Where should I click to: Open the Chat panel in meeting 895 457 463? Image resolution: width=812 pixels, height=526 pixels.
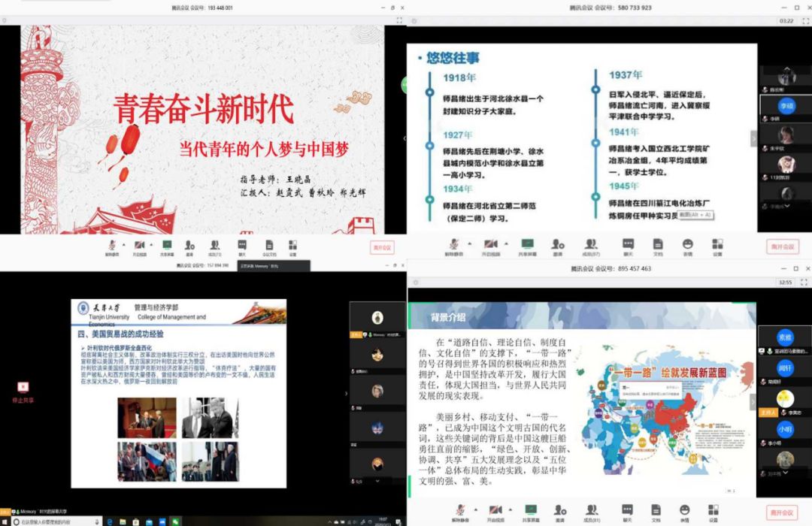(627, 510)
